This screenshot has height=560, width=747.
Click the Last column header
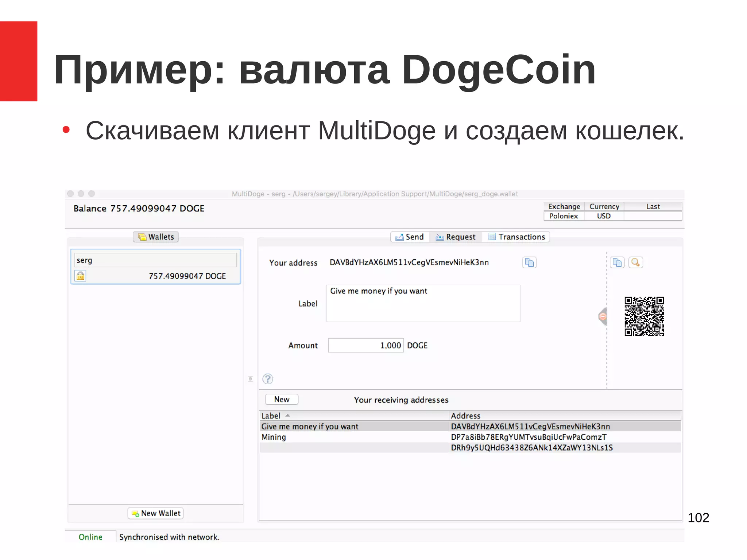click(x=653, y=206)
